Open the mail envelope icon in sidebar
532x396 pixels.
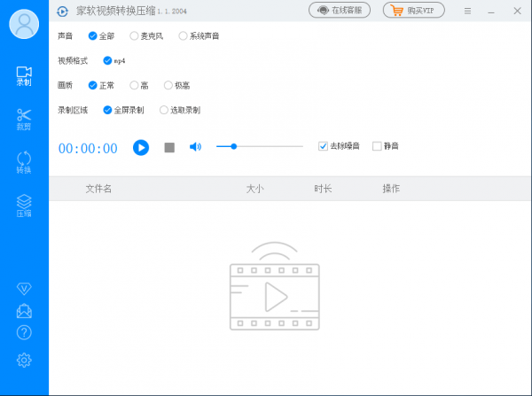[x=24, y=311]
